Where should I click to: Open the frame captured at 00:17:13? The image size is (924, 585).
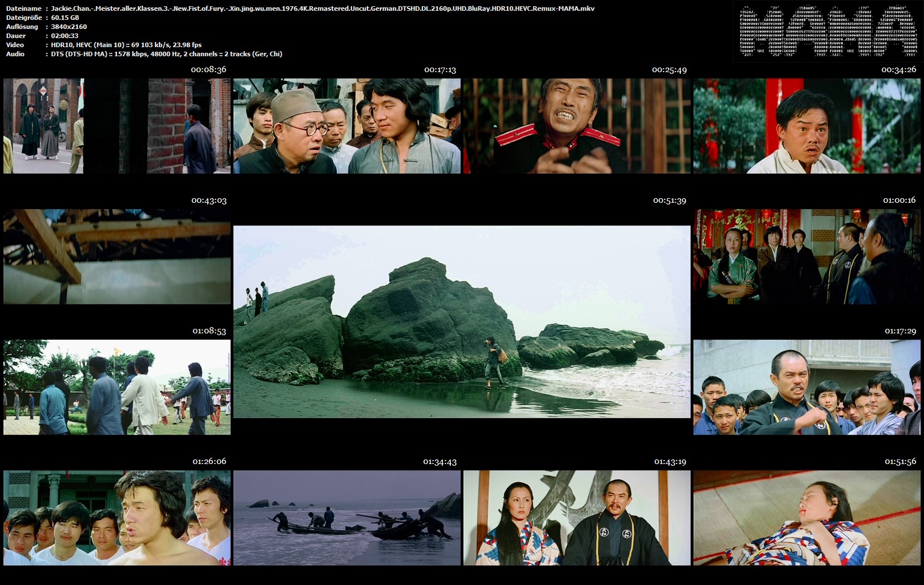347,126
